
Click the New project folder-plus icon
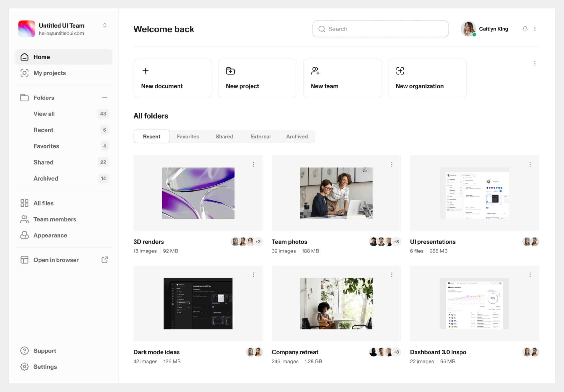(x=230, y=71)
